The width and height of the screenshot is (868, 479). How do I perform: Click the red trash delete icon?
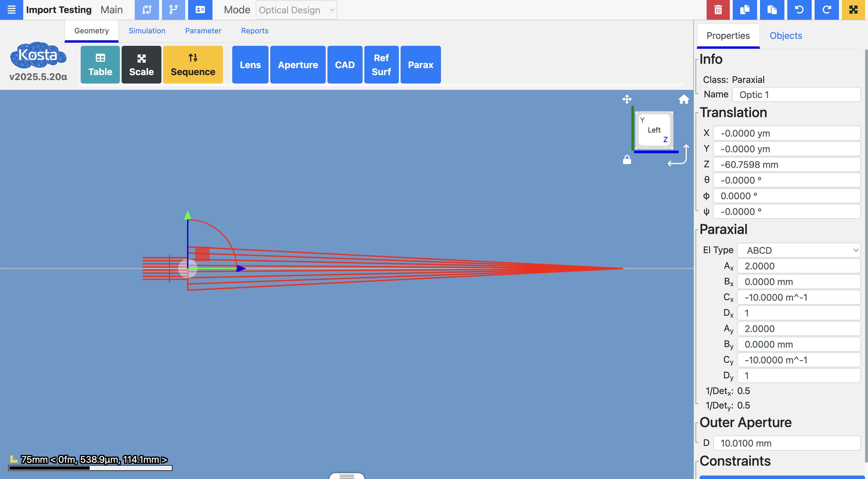pos(718,10)
